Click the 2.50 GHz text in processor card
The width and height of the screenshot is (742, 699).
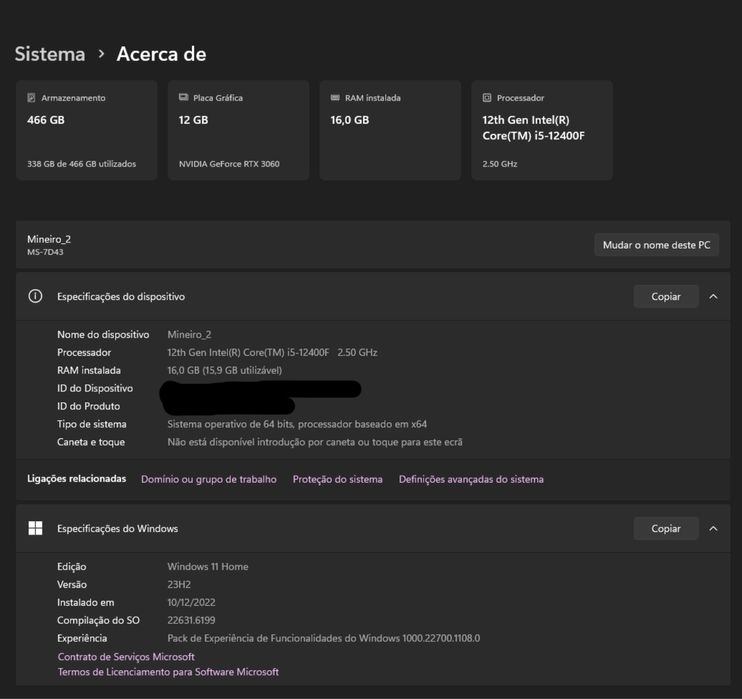(x=500, y=164)
